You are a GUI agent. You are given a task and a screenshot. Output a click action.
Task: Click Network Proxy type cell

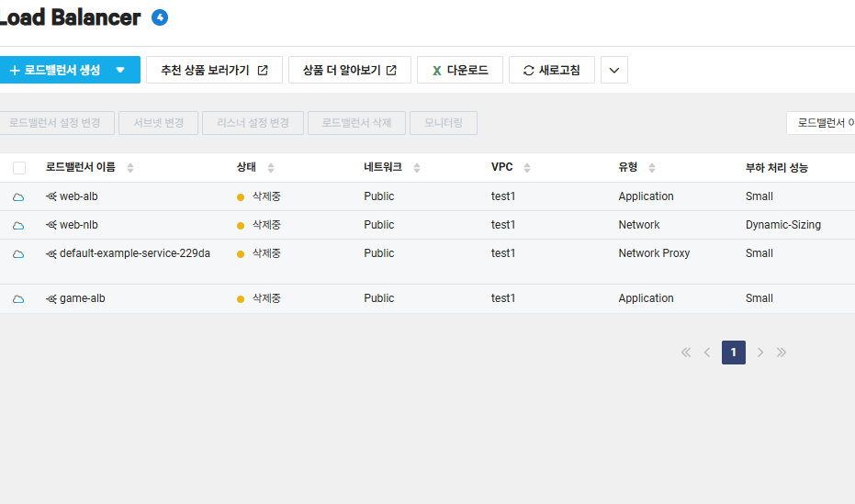pyautogui.click(x=654, y=252)
